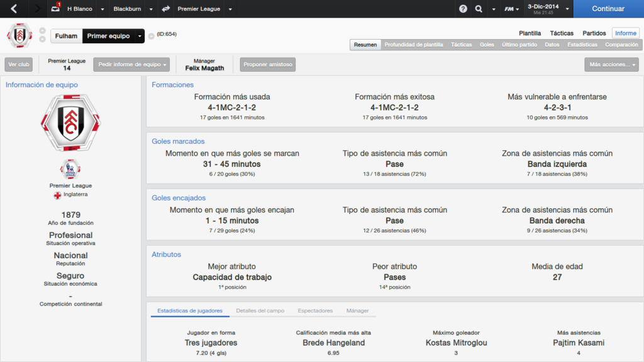Click the Fulham club name button
This screenshot has height=362, width=644.
66,36
